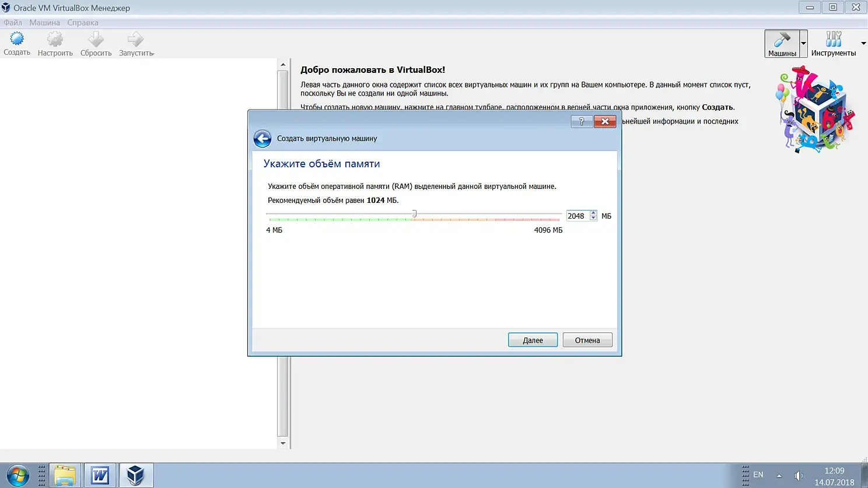Click the '4096 МБ' maximum label
Viewport: 868px width, 488px height.
(548, 230)
